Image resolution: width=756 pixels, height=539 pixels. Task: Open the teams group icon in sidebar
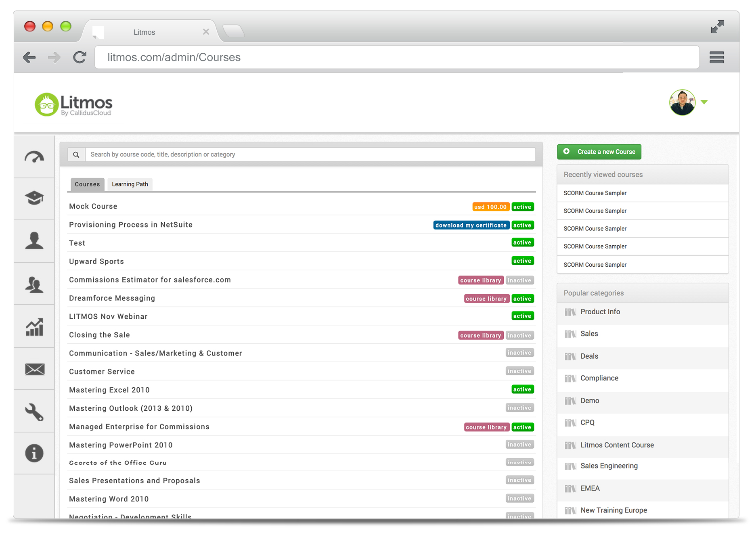click(34, 284)
